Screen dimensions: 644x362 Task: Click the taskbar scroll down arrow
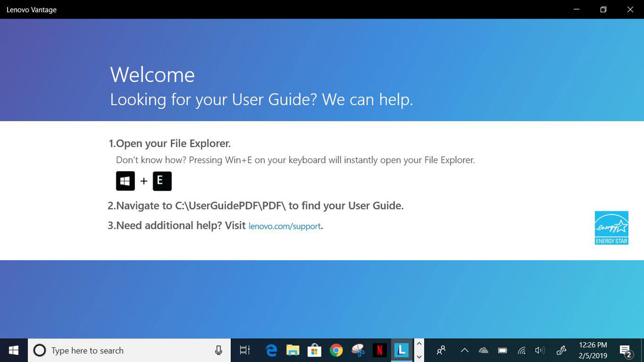[x=419, y=356]
